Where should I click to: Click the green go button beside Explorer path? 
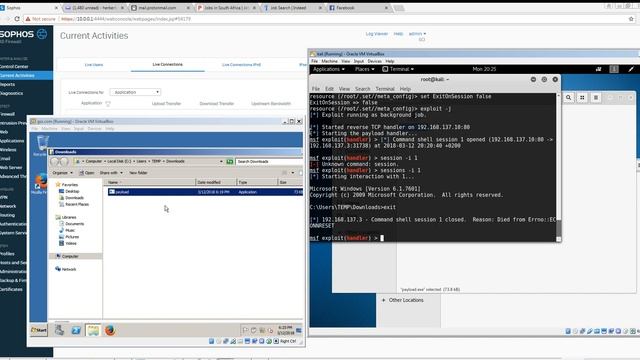pyautogui.click(x=230, y=162)
